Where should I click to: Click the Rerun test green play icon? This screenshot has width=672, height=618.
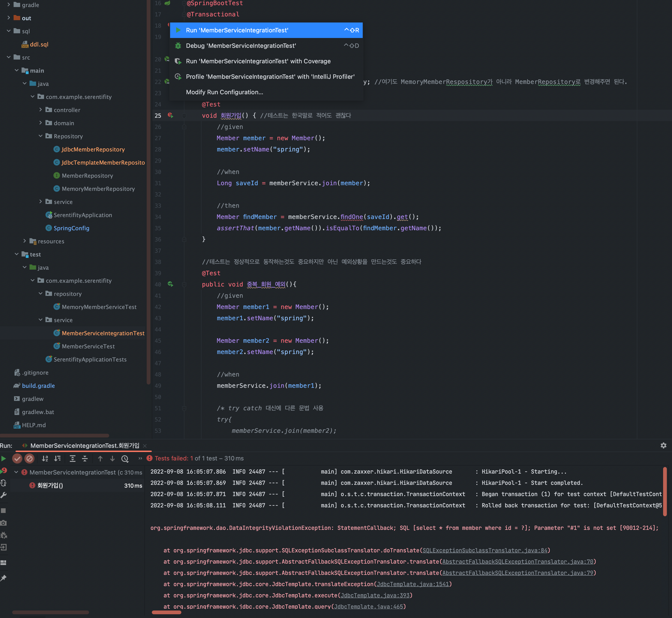click(x=3, y=459)
